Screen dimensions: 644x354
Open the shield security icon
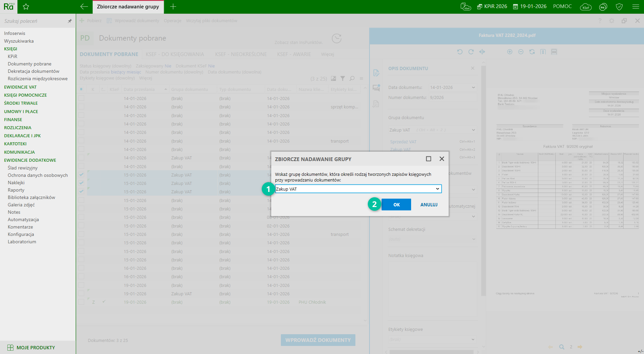(x=619, y=7)
